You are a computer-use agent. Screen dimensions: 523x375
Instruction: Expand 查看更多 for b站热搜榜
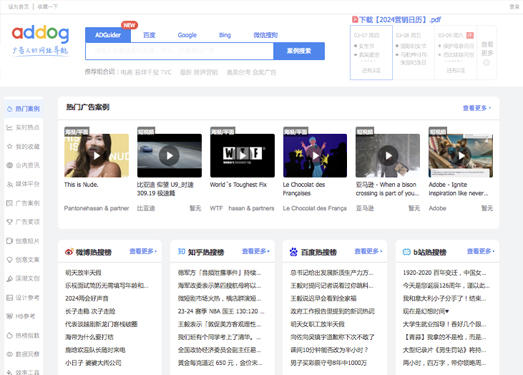pos(481,251)
